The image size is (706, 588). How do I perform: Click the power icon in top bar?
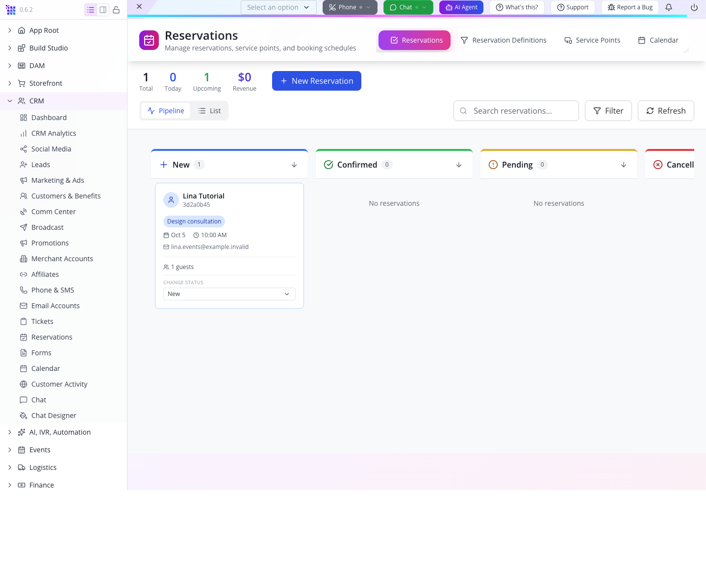pyautogui.click(x=694, y=7)
